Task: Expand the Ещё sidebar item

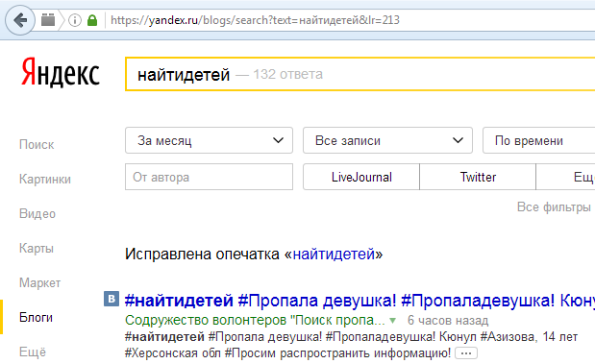Action: pyautogui.click(x=33, y=352)
